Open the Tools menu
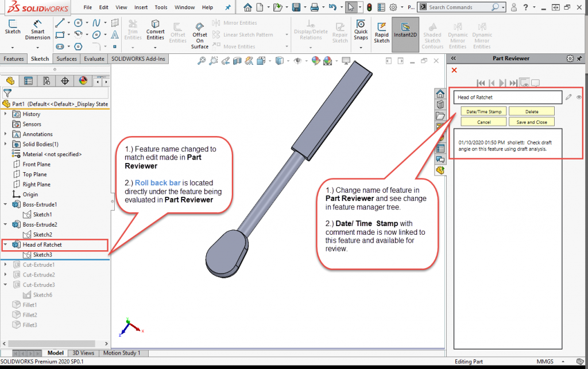Screen dimensions: 588x369 tap(161, 7)
